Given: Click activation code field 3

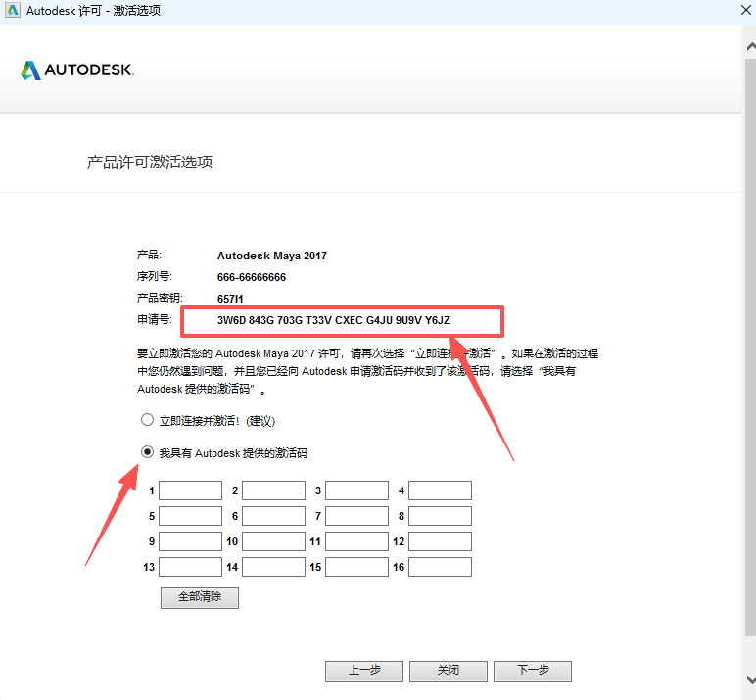Looking at the screenshot, I should click(x=356, y=490).
